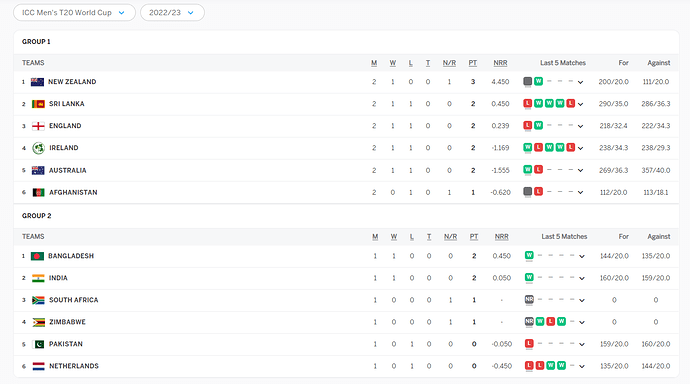
Task: Expand Australia's last 5 matches chevron
Action: [x=580, y=170]
